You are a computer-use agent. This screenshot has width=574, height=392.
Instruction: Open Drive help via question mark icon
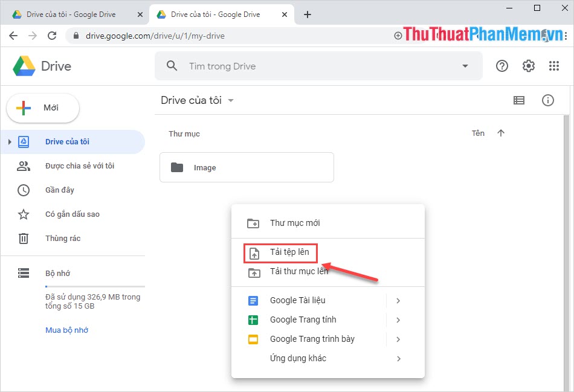[x=502, y=66]
